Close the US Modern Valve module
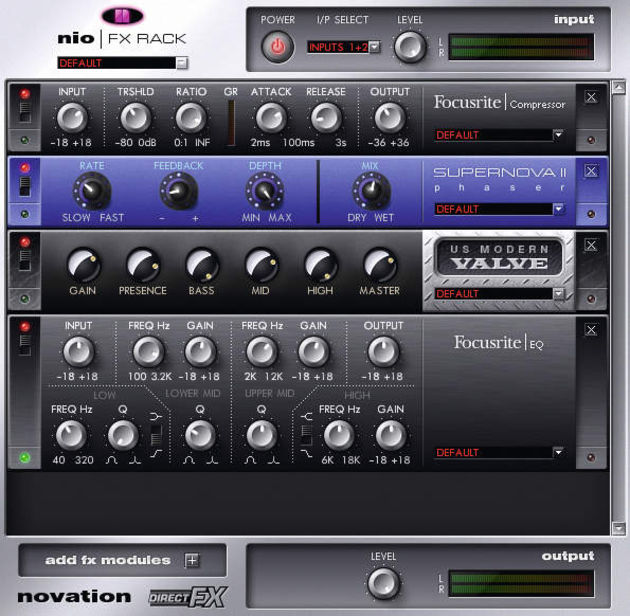 (x=591, y=245)
